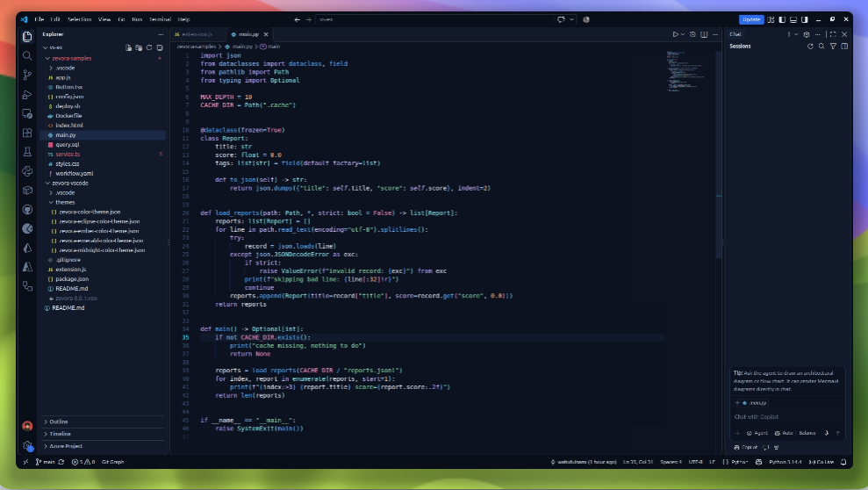868x490 pixels.
Task: Expand the Outline section
Action: [x=103, y=422]
